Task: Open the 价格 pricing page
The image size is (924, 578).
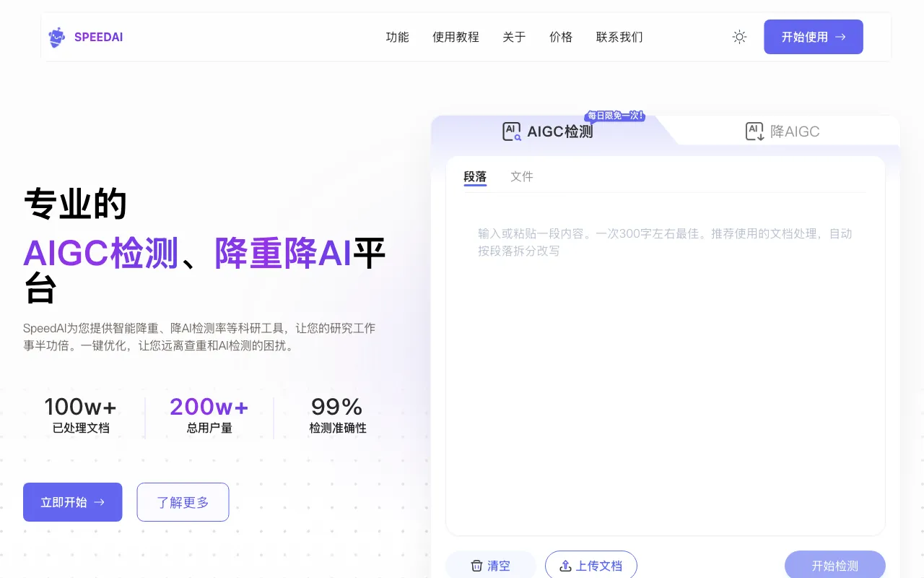Action: (x=561, y=37)
